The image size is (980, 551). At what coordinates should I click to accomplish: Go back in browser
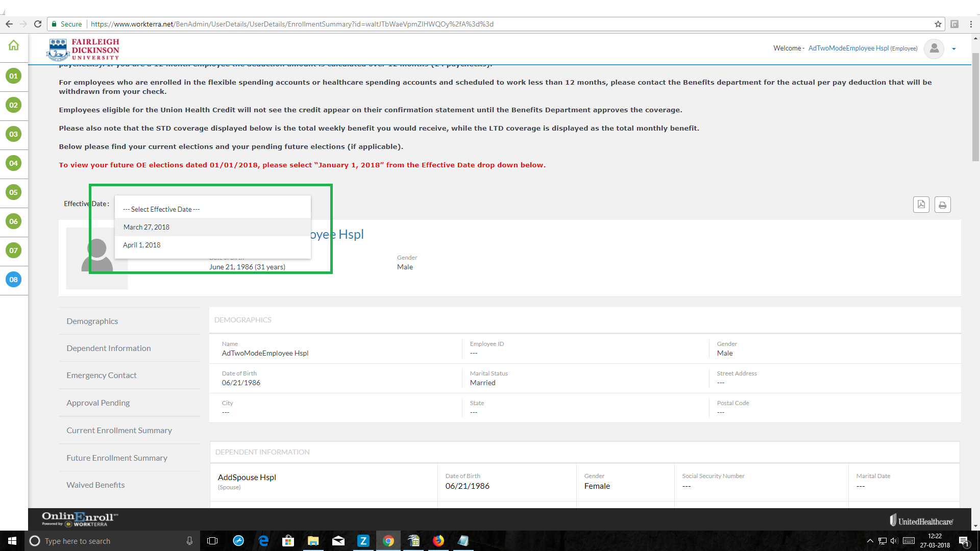click(9, 24)
